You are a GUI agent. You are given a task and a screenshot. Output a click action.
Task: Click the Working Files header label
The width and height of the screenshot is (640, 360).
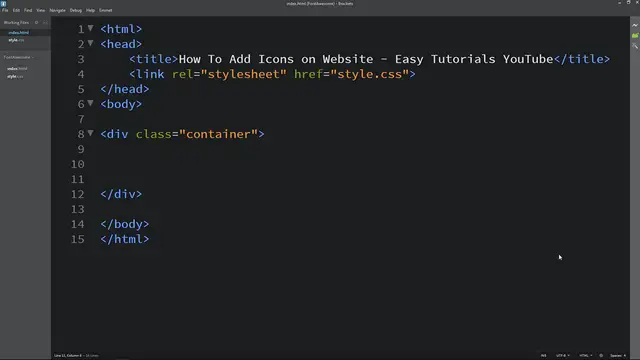coord(16,22)
